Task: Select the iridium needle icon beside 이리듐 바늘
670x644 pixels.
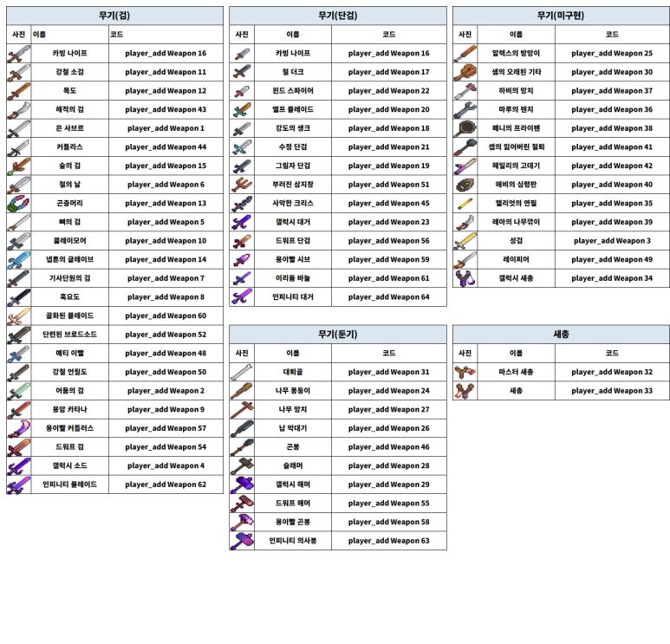Action: (242, 278)
